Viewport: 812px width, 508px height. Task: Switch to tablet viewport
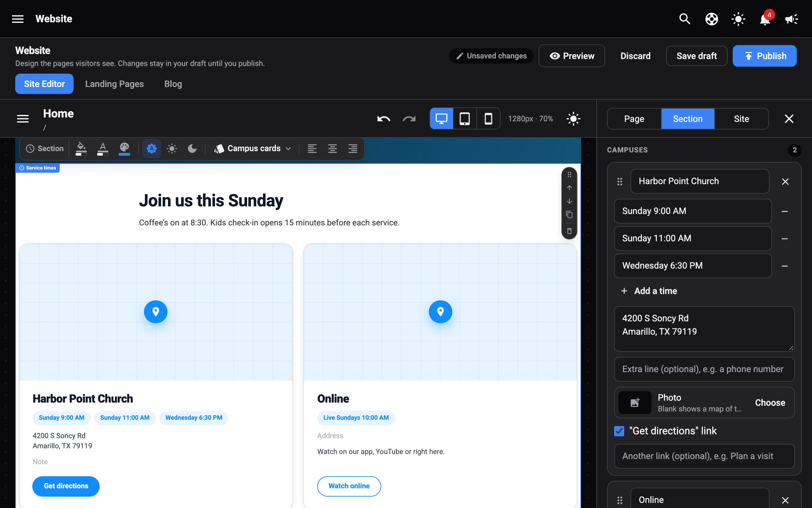coord(465,119)
